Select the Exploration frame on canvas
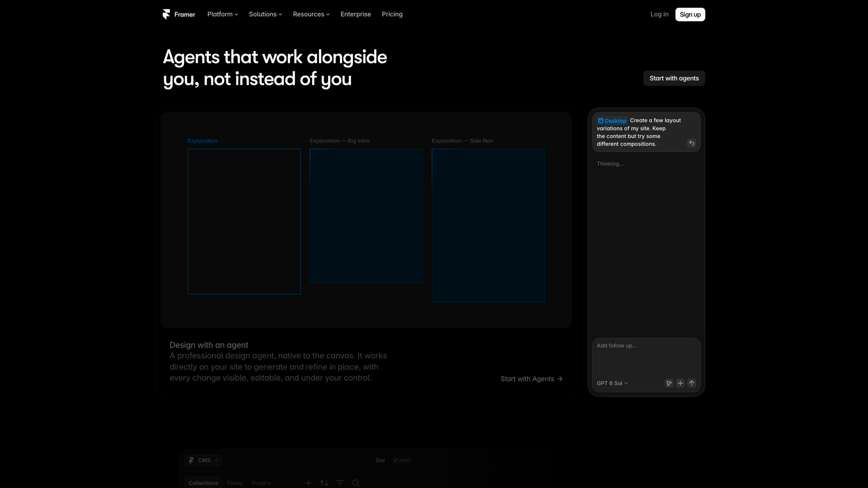The height and width of the screenshot is (488, 868). [244, 221]
